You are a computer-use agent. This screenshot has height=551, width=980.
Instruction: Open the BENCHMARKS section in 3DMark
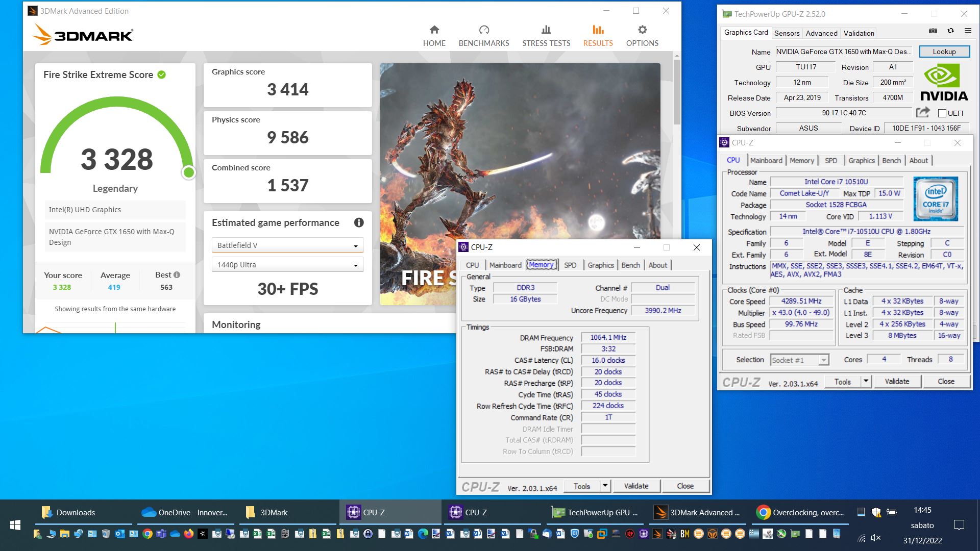(484, 36)
